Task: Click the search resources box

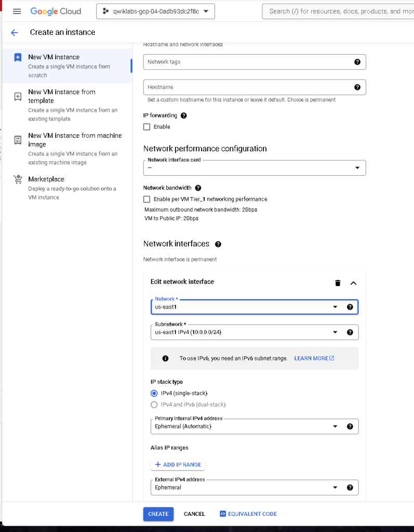Action: [x=338, y=11]
